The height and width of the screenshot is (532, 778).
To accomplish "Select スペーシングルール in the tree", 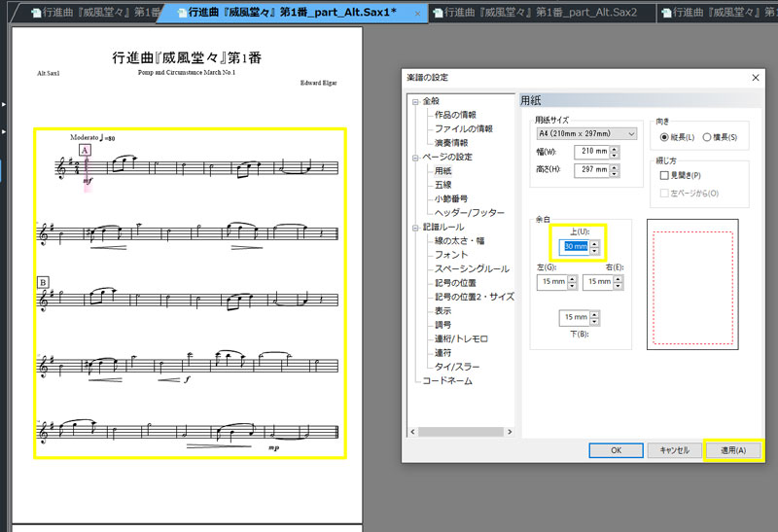I will [x=472, y=268].
